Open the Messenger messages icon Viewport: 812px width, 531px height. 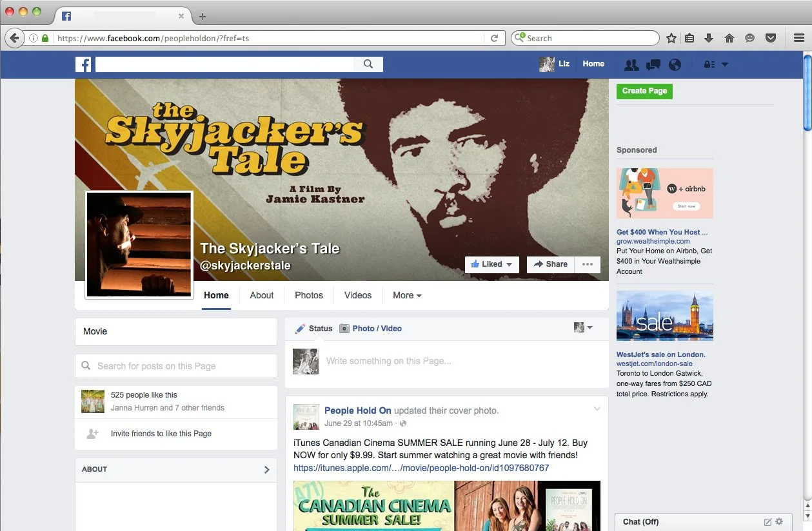pyautogui.click(x=653, y=64)
